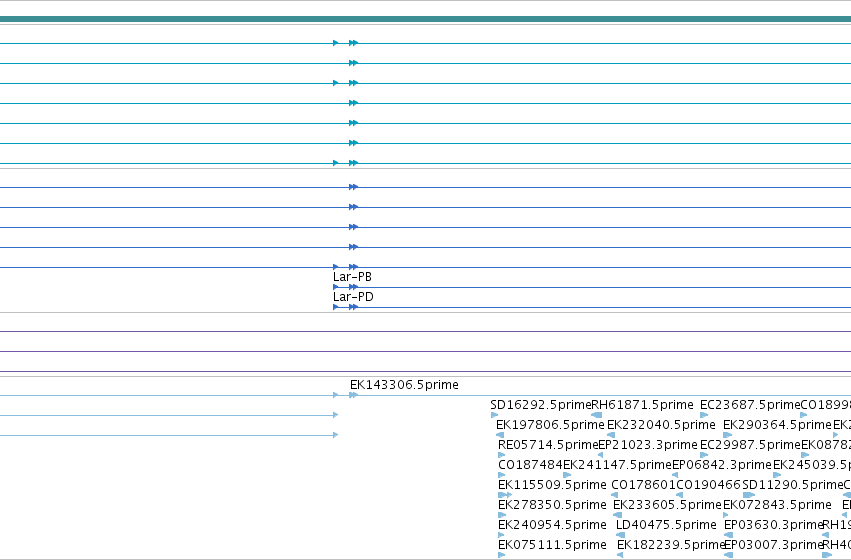Viewport: 851px width, 560px height.
Task: Select the RE05714.5prime label
Action: point(548,445)
